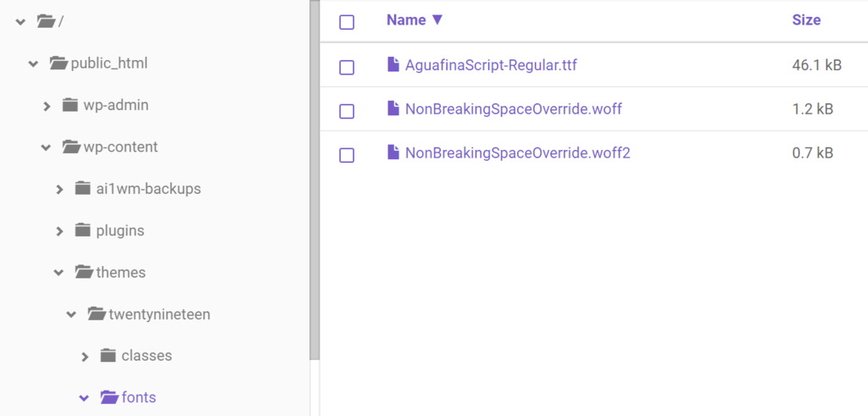Click the ai1wm-backups folder icon
The image size is (868, 416).
pos(83,188)
